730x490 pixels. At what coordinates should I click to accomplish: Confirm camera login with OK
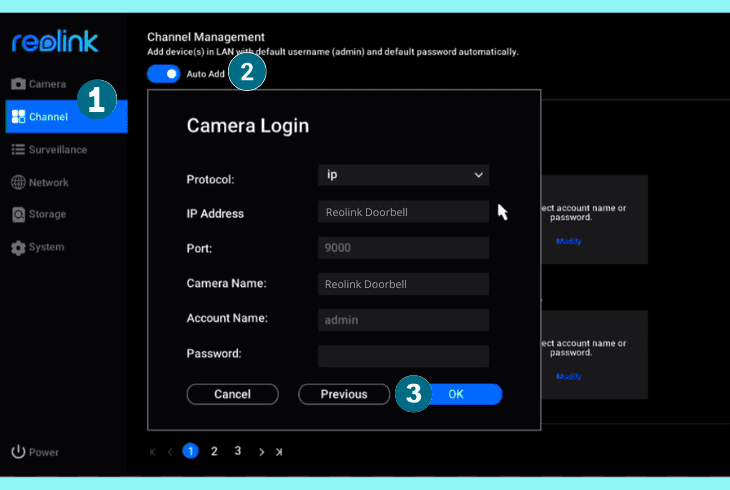(456, 394)
